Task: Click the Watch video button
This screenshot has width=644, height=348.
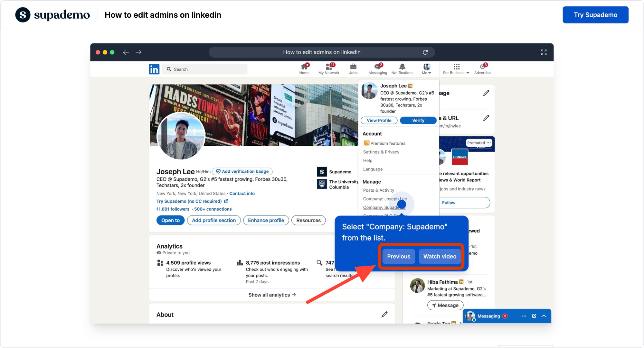Action: (x=440, y=256)
